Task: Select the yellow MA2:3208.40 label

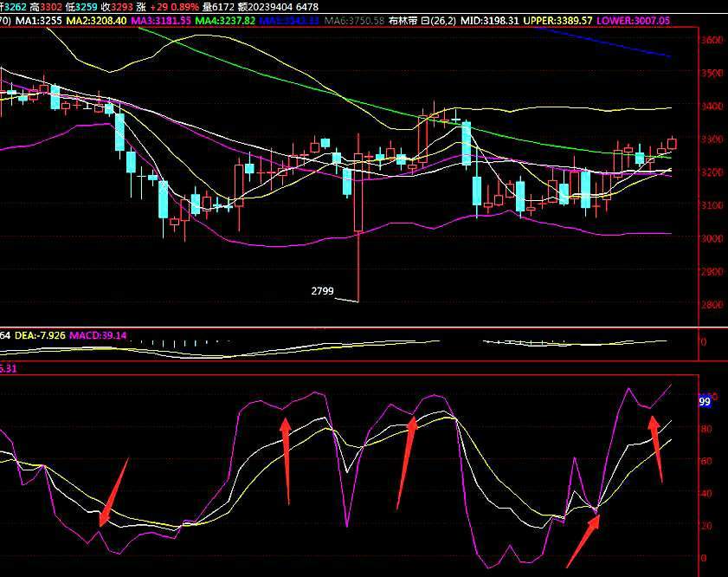Action: (x=96, y=21)
